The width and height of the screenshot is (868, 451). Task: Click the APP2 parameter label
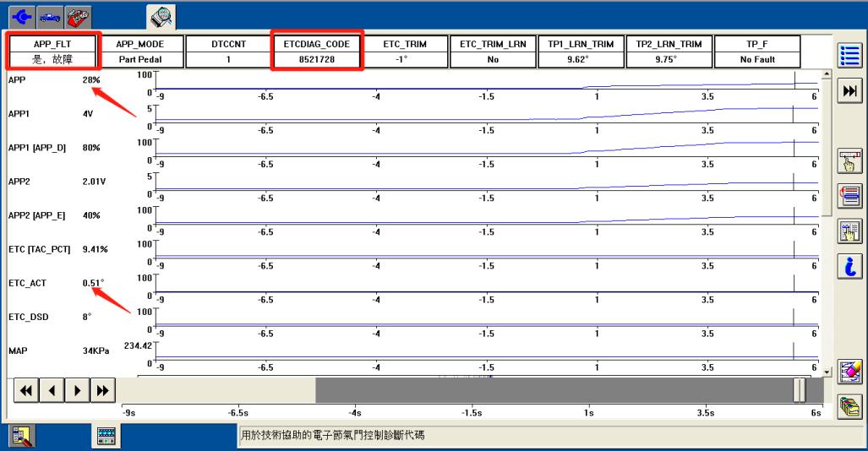coord(19,182)
